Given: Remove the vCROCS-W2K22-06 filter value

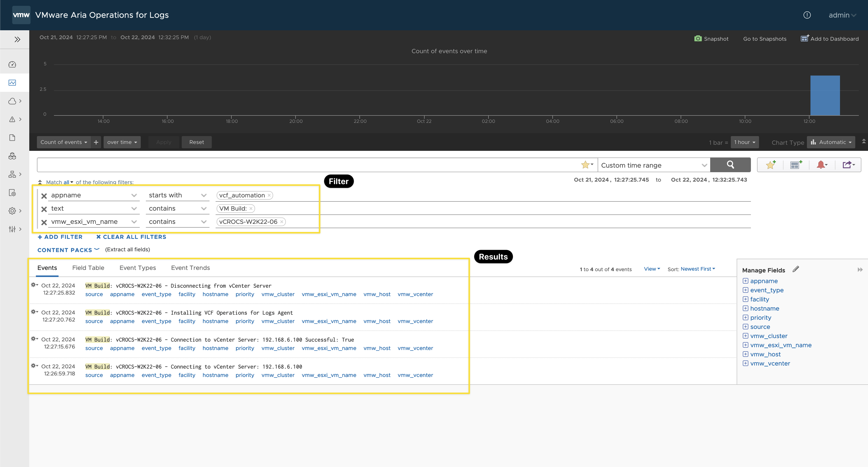Looking at the screenshot, I should coord(282,222).
